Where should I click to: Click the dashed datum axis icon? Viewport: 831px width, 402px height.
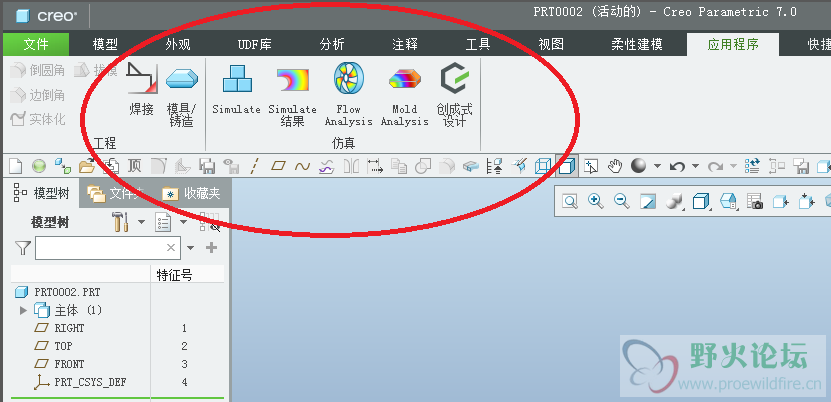coord(254,166)
